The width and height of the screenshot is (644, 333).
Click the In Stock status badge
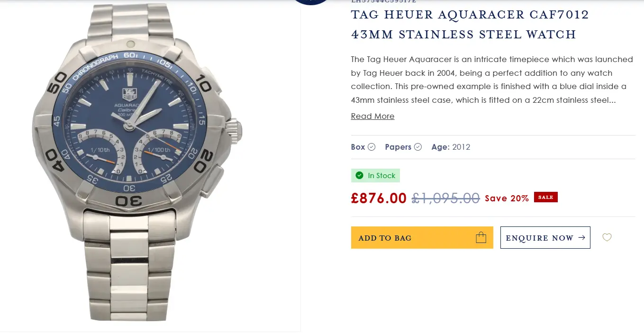[x=375, y=176]
